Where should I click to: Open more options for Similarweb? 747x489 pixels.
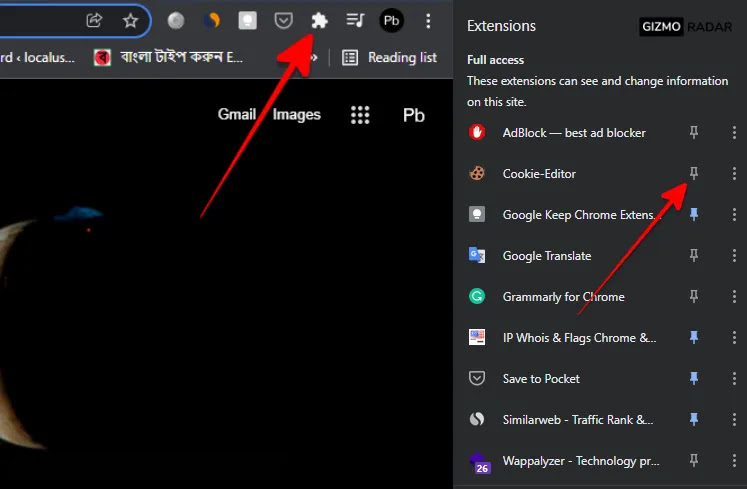tap(734, 419)
